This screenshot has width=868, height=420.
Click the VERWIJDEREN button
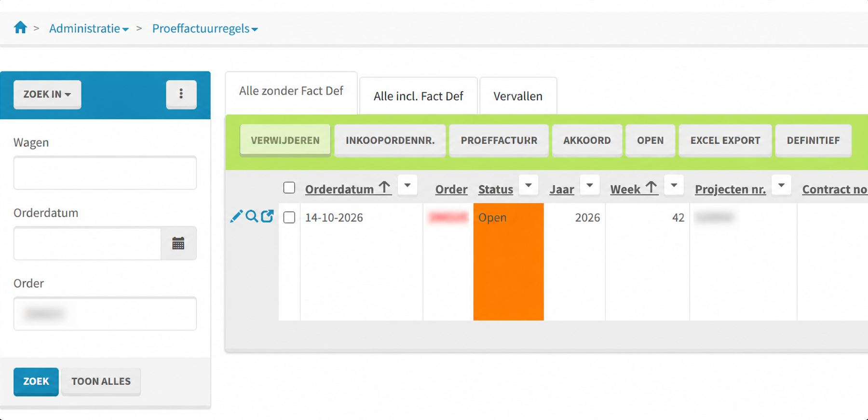(x=285, y=140)
